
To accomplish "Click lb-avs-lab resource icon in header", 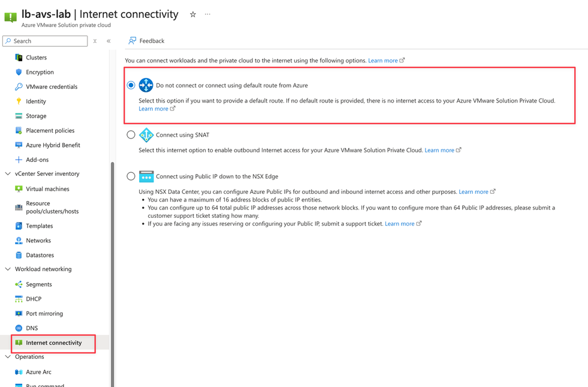I will (x=10, y=17).
